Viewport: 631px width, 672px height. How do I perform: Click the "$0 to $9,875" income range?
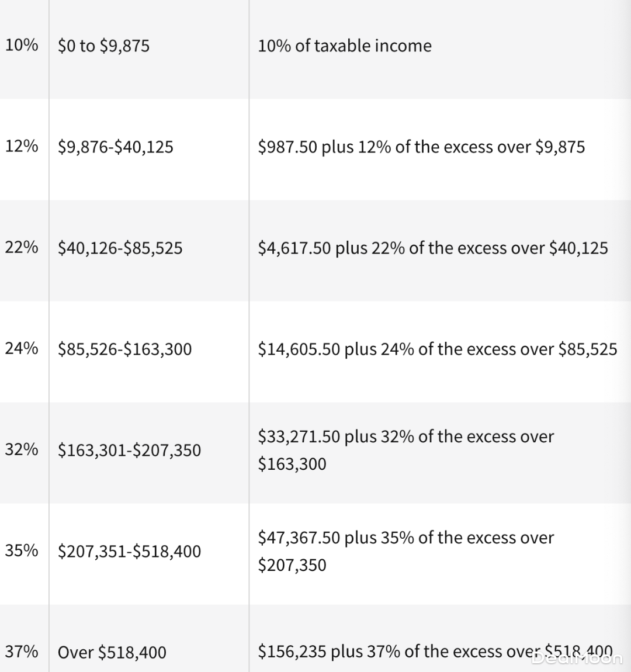[x=104, y=46]
